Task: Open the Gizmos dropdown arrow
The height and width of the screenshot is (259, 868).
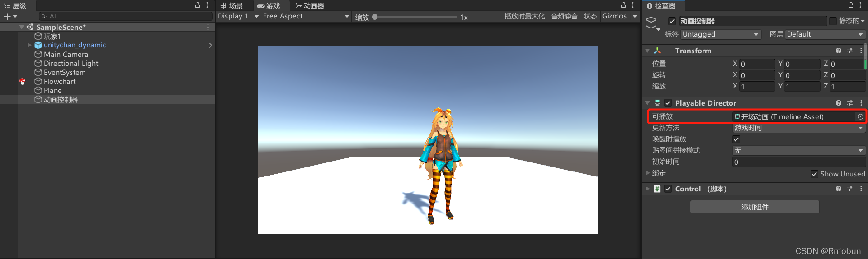Action: coord(635,16)
